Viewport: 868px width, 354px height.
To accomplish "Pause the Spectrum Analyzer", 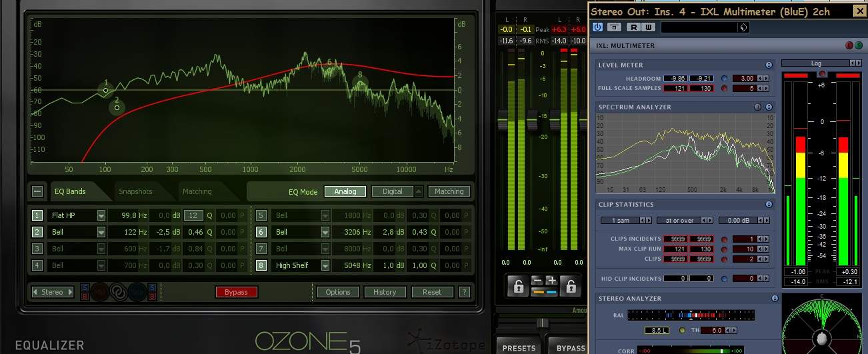I will pyautogui.click(x=758, y=107).
